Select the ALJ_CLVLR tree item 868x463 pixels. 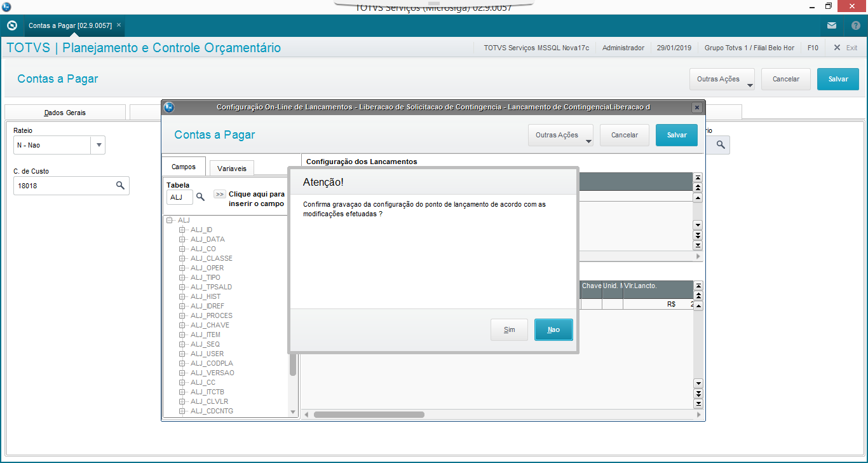click(209, 401)
